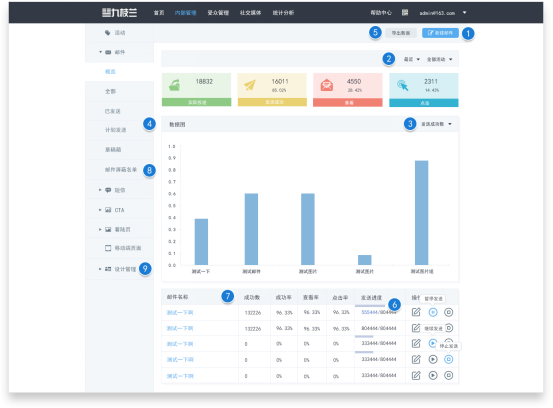The width and height of the screenshot is (553, 408).
Task: Resume sending on the third table row
Action: pos(432,343)
